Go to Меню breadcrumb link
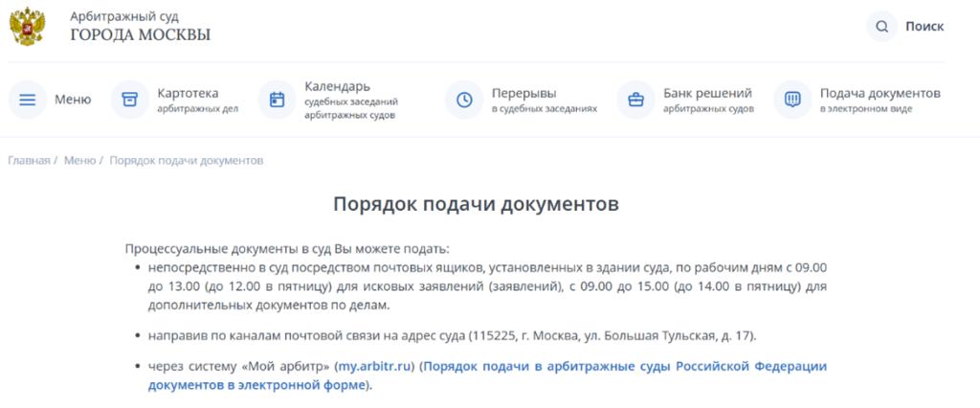This screenshot has width=980, height=408. [x=80, y=160]
